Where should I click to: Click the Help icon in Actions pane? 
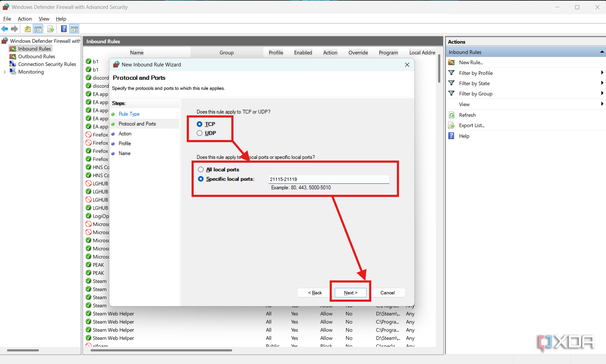click(x=452, y=136)
